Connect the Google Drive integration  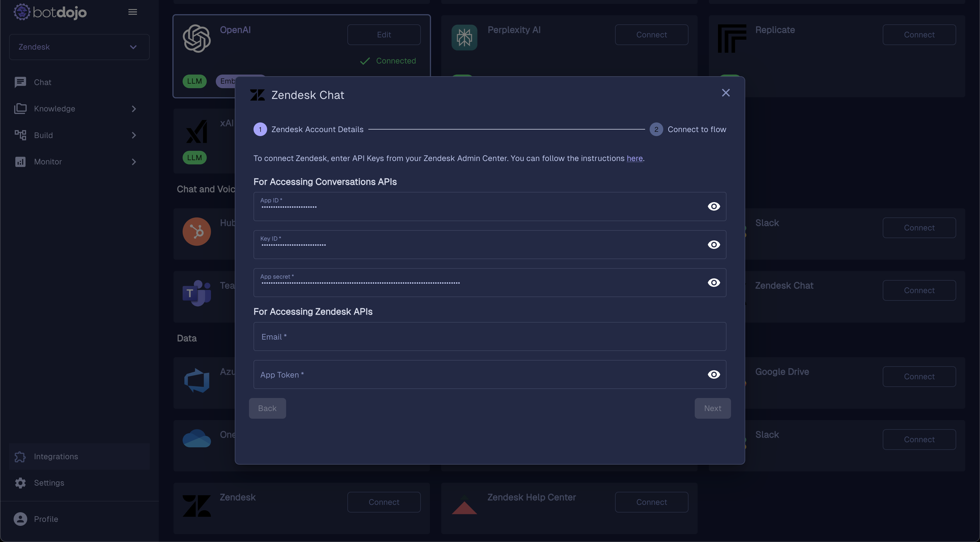point(919,376)
